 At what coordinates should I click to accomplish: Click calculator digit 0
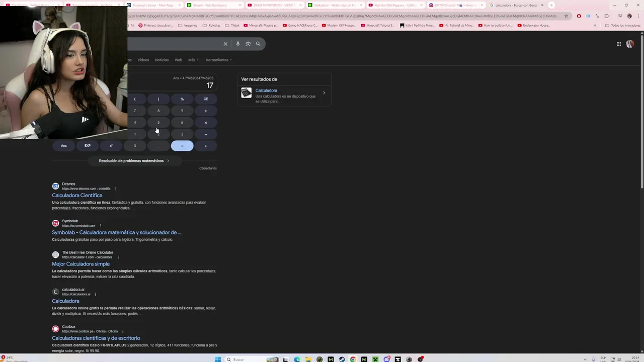click(x=135, y=146)
